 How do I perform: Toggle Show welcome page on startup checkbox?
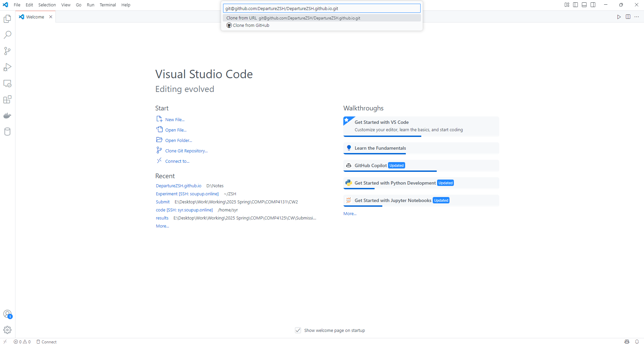tap(298, 330)
